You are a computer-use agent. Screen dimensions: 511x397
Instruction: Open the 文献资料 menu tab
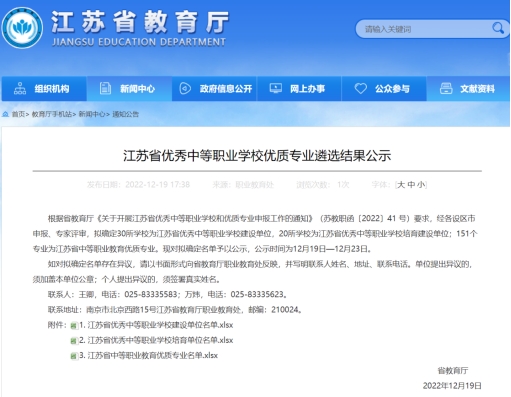click(x=468, y=89)
